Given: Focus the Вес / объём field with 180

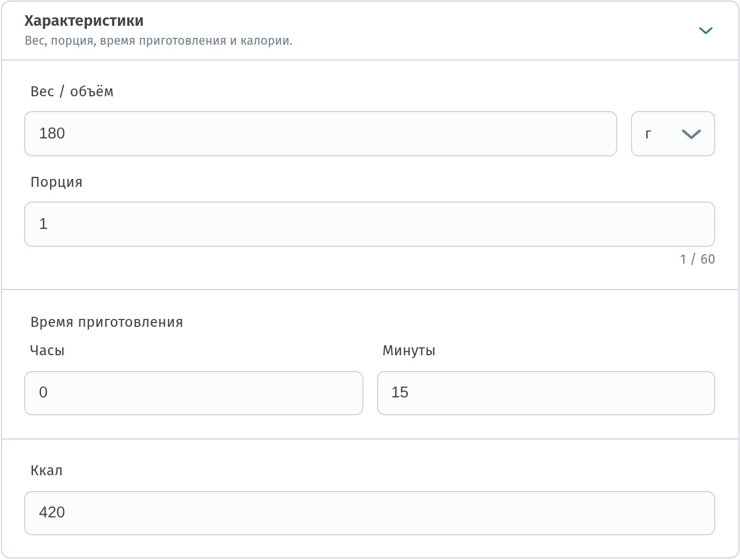Looking at the screenshot, I should (321, 134).
